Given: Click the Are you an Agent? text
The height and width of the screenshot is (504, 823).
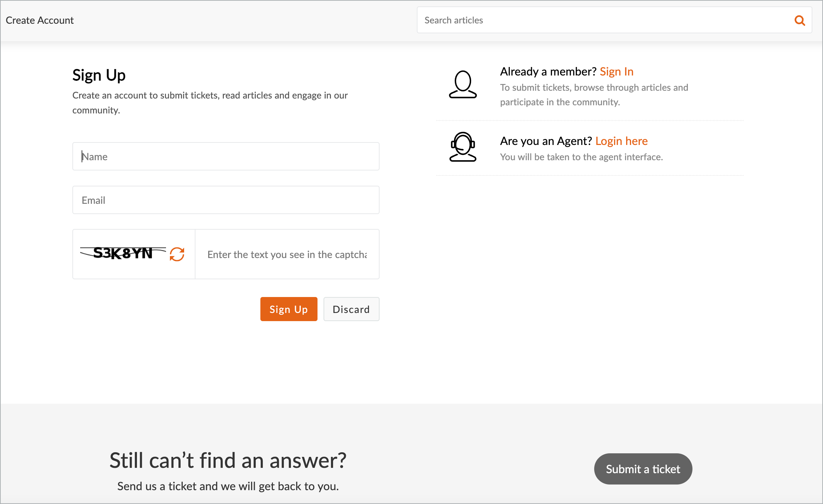Looking at the screenshot, I should 546,141.
